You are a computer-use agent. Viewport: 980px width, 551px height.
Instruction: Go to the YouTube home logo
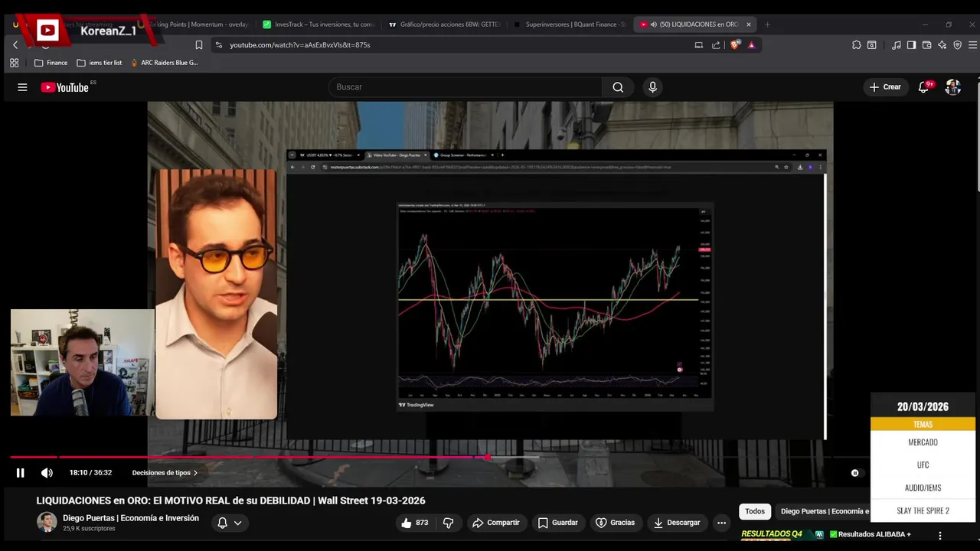pos(64,87)
